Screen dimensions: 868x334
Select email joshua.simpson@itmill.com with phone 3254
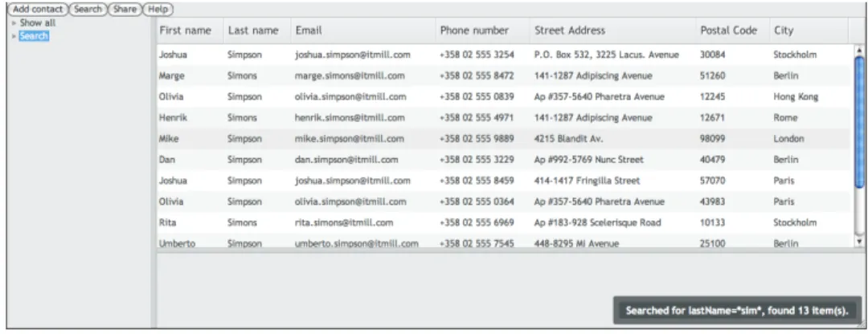pos(353,55)
